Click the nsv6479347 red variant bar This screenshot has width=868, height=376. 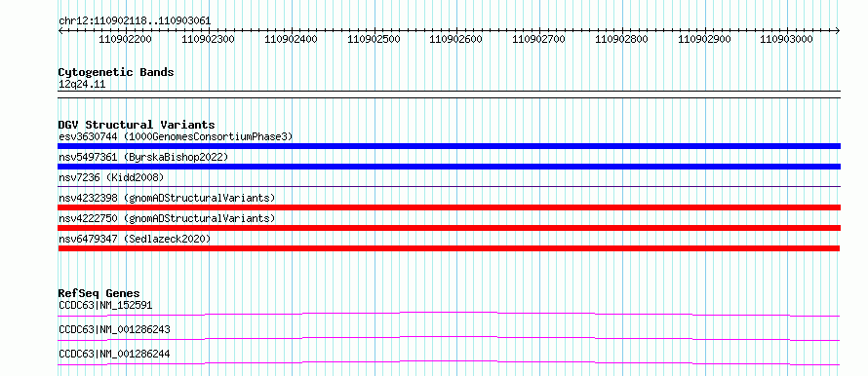(x=449, y=248)
